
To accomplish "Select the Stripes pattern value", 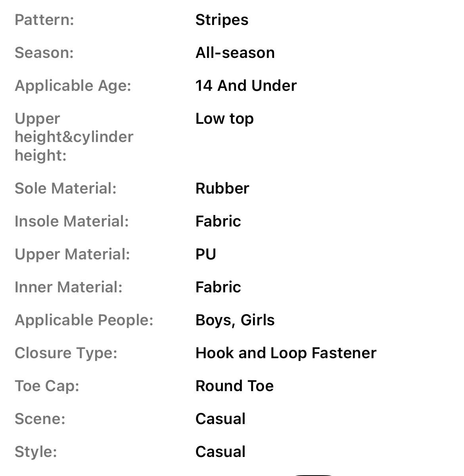I will point(222,20).
